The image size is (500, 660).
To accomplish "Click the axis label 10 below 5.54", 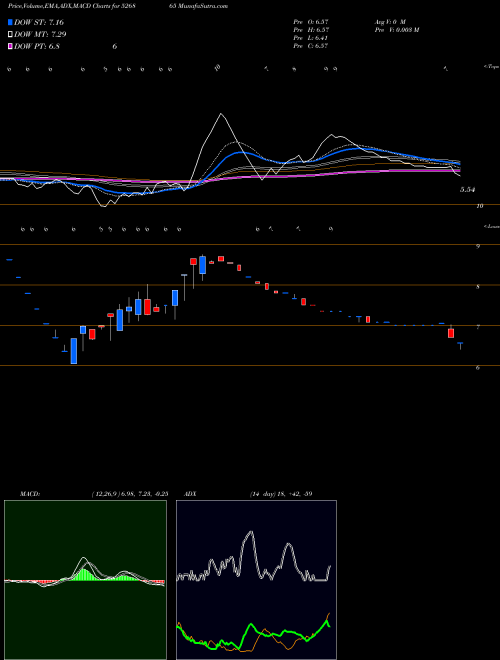I will click(x=479, y=206).
